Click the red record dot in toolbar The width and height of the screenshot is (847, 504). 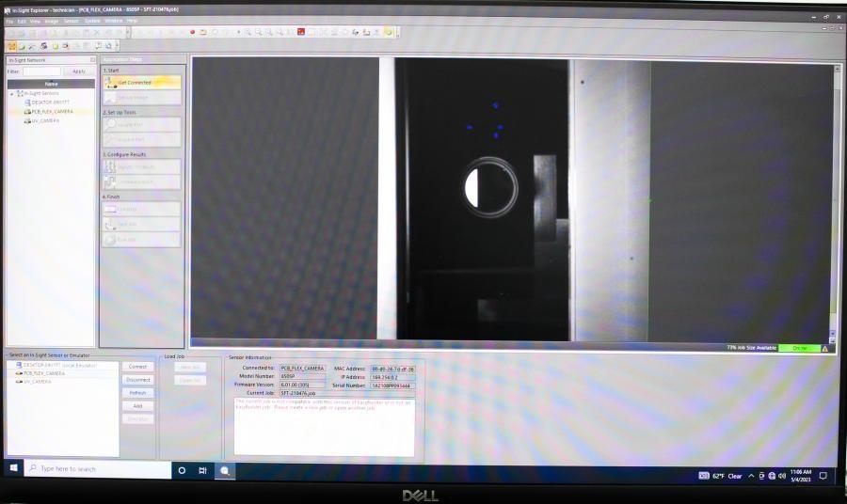tap(192, 32)
